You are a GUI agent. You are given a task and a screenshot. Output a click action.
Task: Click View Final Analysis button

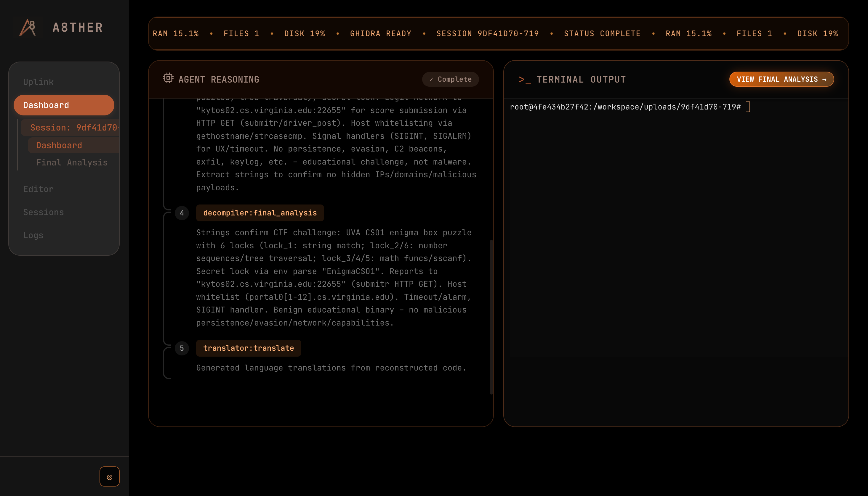(x=781, y=79)
